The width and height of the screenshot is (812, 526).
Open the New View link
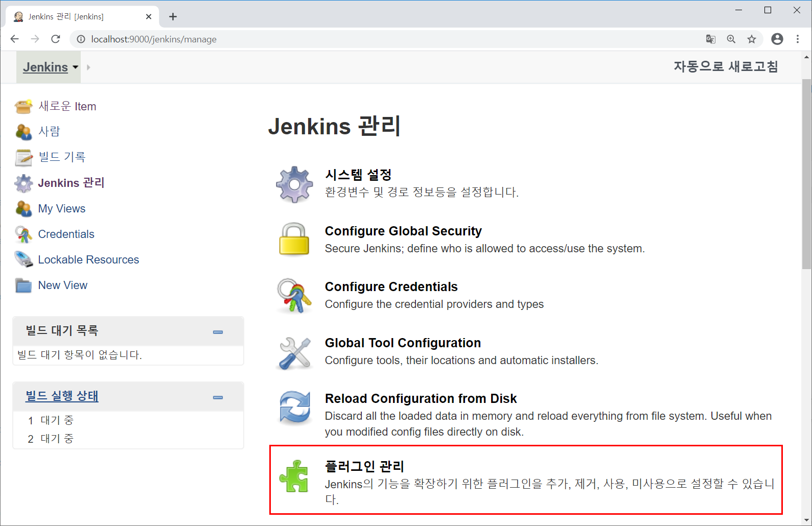(x=63, y=285)
